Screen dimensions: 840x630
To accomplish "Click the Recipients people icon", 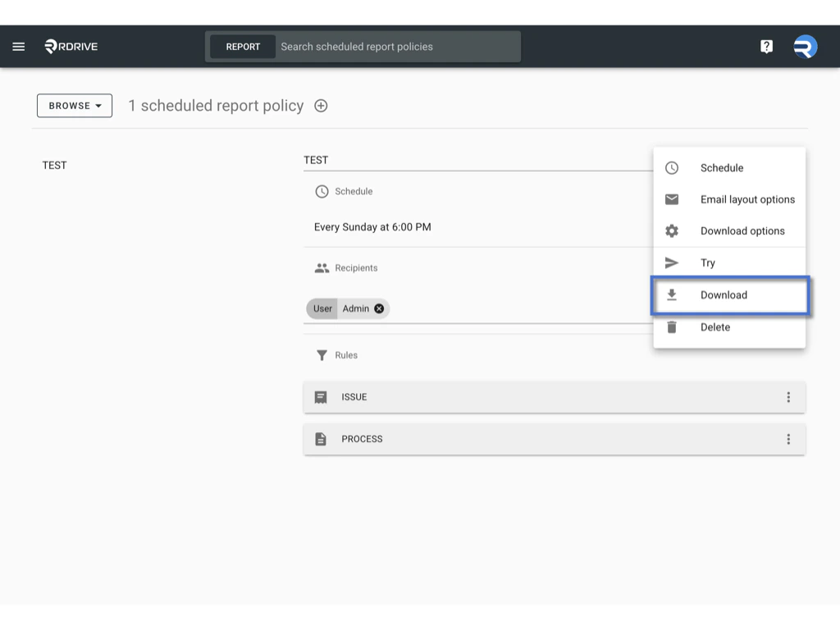I will coord(322,267).
